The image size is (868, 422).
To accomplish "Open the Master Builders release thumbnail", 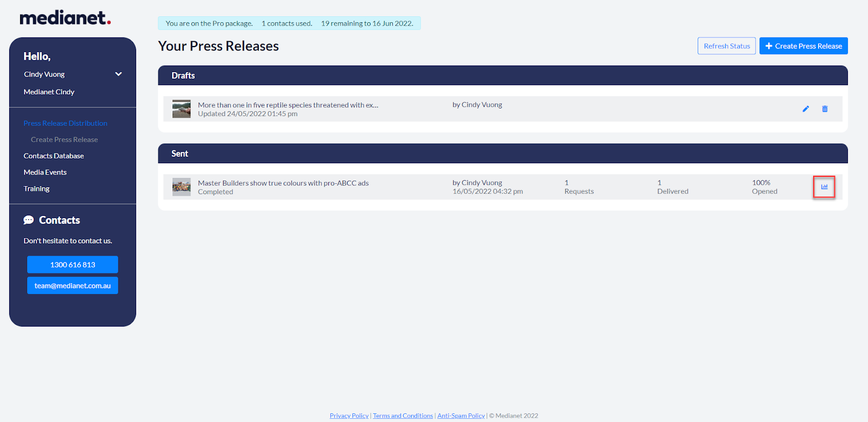I will coord(181,187).
